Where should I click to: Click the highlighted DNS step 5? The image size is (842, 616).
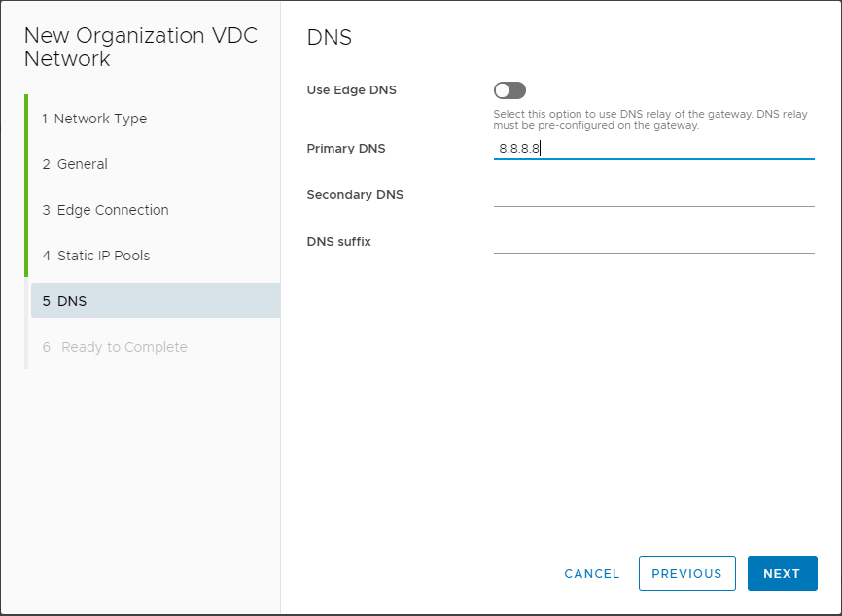(x=156, y=300)
